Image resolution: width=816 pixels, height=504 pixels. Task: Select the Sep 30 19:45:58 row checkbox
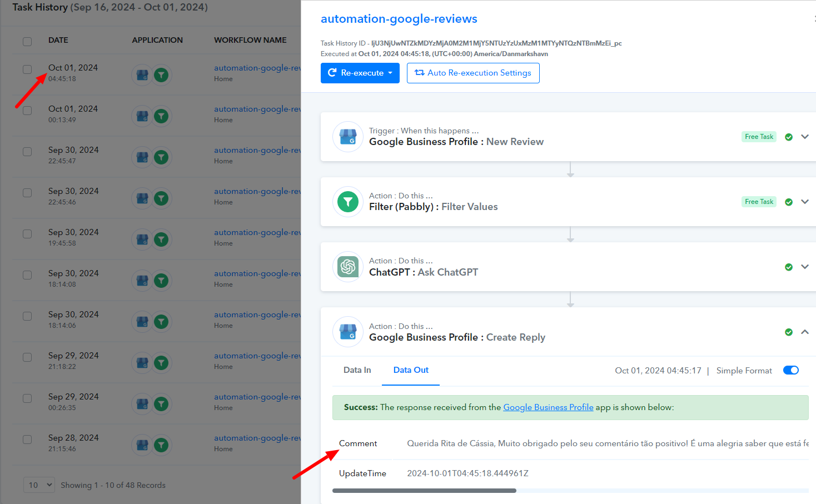point(27,234)
